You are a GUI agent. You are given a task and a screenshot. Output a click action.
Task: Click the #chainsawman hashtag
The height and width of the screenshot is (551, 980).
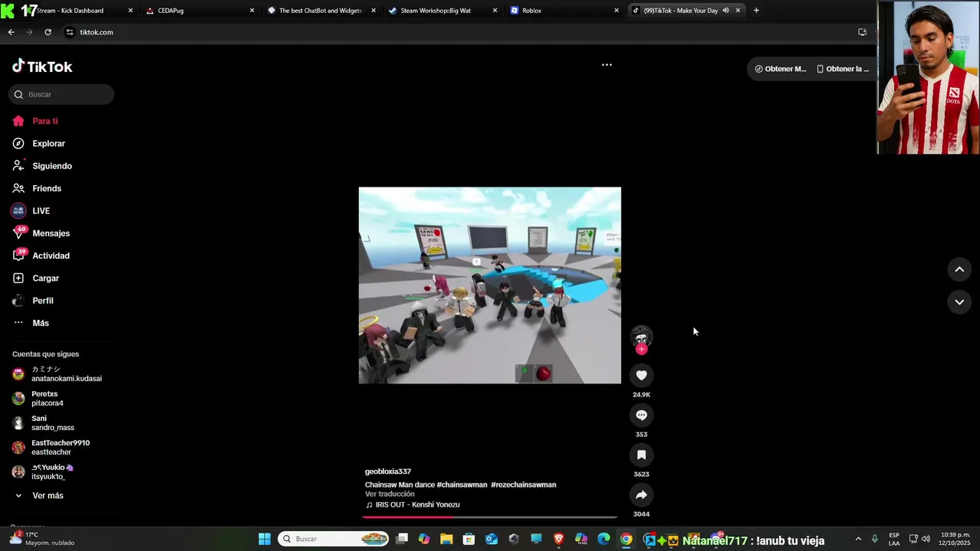[462, 484]
